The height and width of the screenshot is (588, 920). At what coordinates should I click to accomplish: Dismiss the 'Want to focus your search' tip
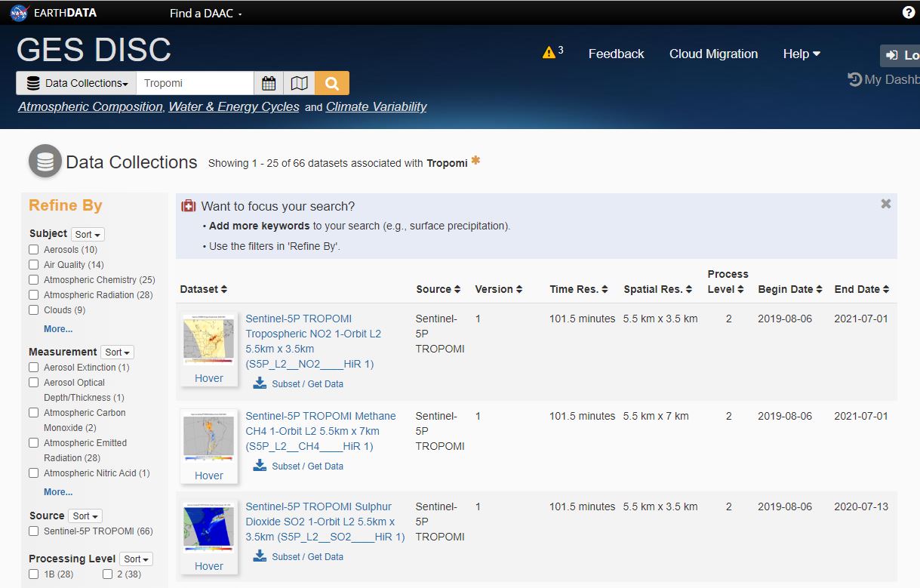tap(886, 204)
